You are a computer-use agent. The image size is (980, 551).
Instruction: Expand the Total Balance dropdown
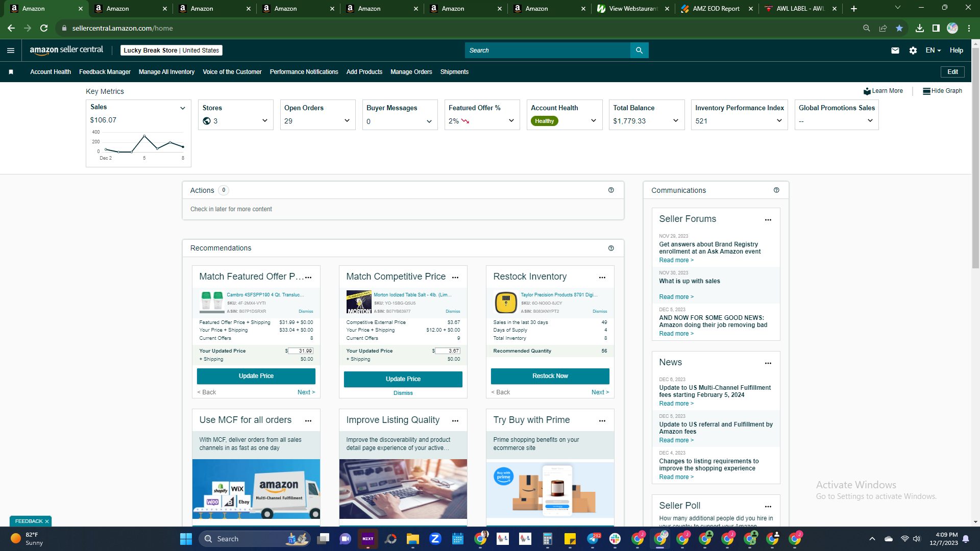(676, 121)
